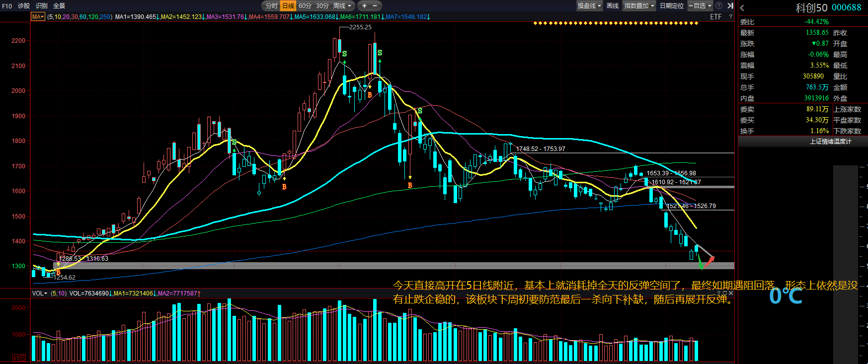868x364 pixels.
Task: Click the 1653.39 - 1656.98 gap label
Action: 671,173
